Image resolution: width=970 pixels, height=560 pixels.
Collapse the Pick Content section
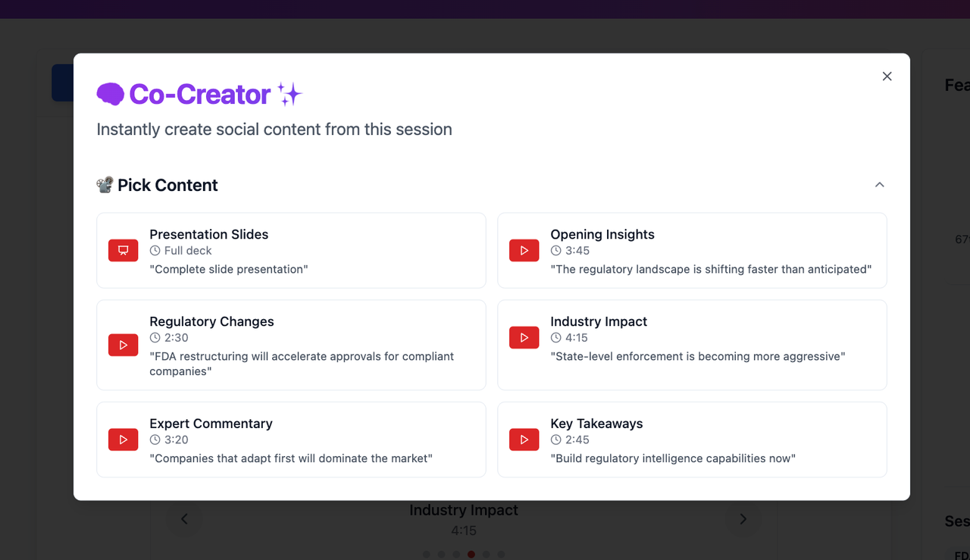pos(879,184)
